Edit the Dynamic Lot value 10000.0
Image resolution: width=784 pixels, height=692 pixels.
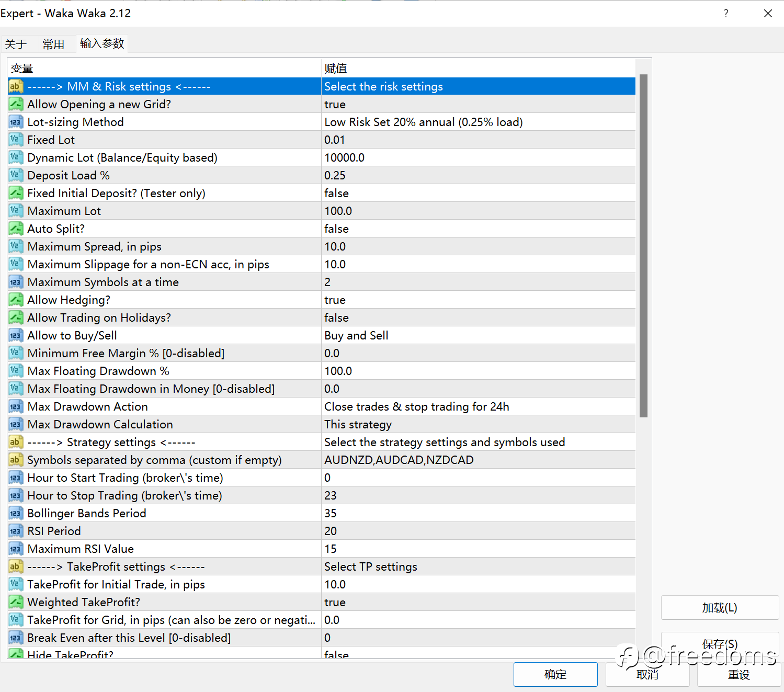479,157
